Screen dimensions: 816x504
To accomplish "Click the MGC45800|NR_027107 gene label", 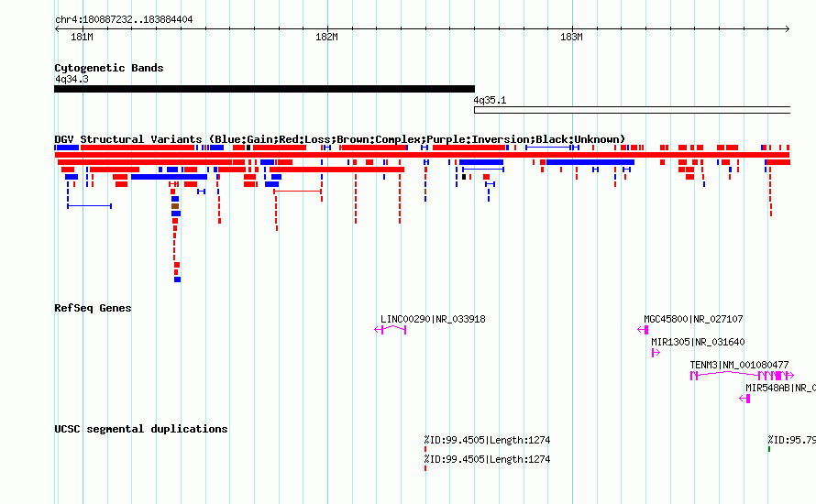I will coord(693,319).
